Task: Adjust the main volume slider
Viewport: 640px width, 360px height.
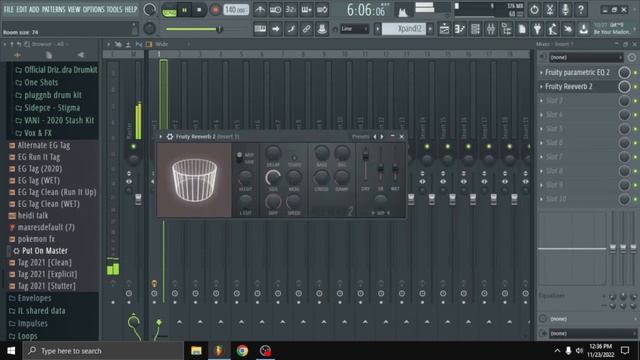Action: pos(193,29)
